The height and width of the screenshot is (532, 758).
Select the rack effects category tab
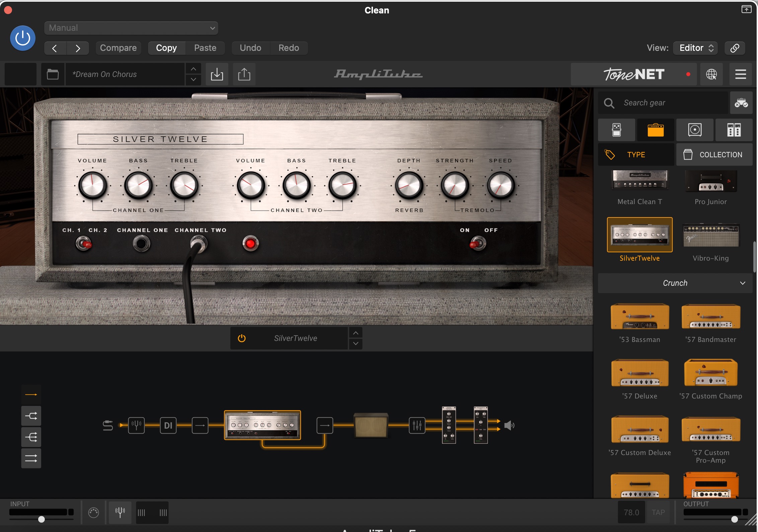734,130
